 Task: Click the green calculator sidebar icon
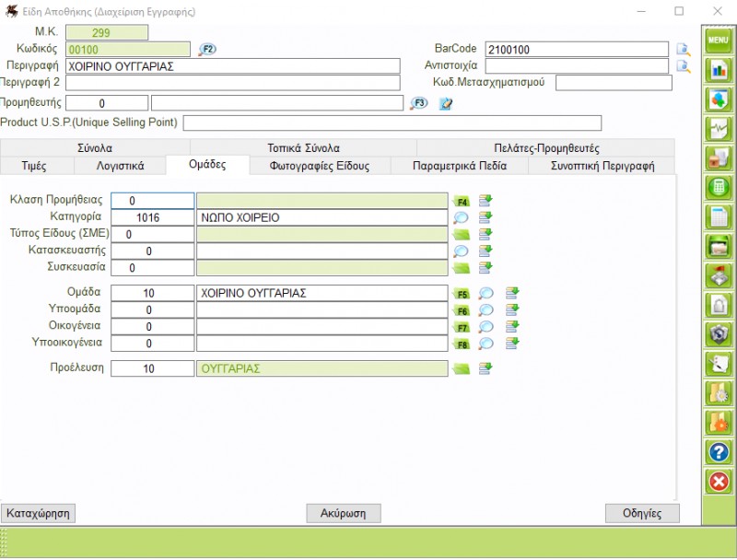pyautogui.click(x=718, y=188)
